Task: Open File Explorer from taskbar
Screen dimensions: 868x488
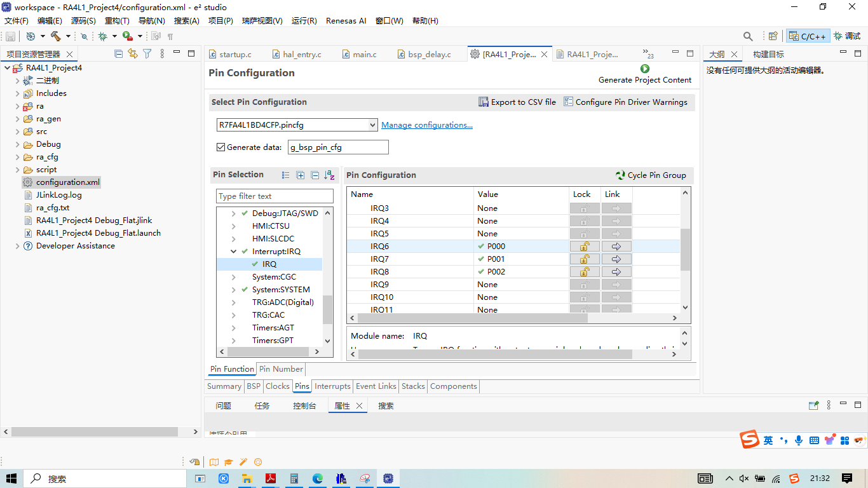Action: click(x=247, y=478)
